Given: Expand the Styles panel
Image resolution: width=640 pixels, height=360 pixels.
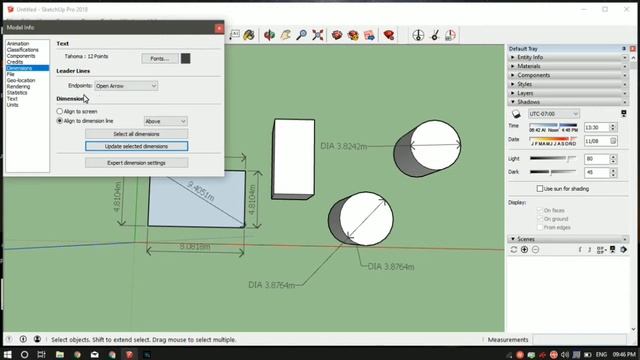Looking at the screenshot, I should pos(567,84).
